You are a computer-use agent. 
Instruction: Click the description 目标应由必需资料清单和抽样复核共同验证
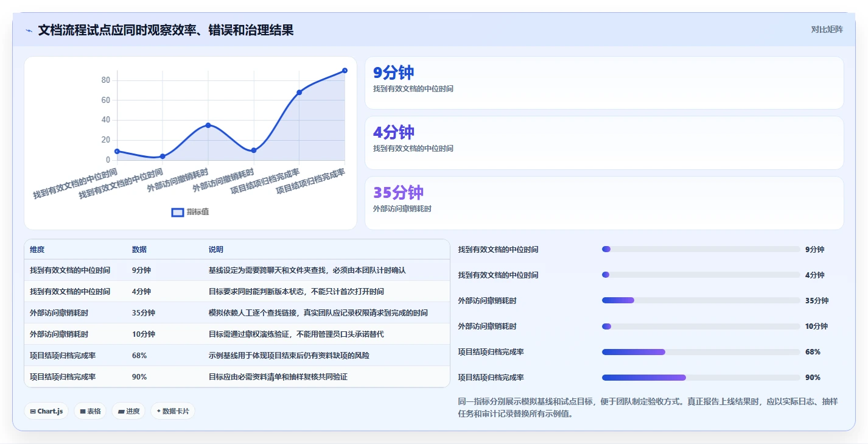pos(278,377)
